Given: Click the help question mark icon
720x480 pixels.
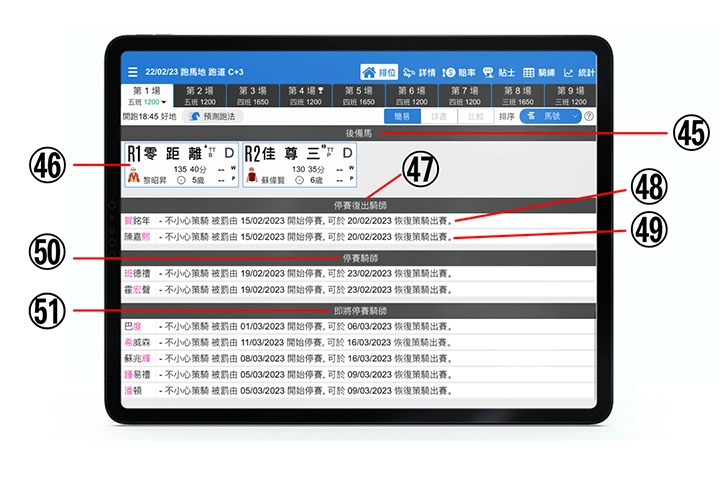Looking at the screenshot, I should [588, 116].
